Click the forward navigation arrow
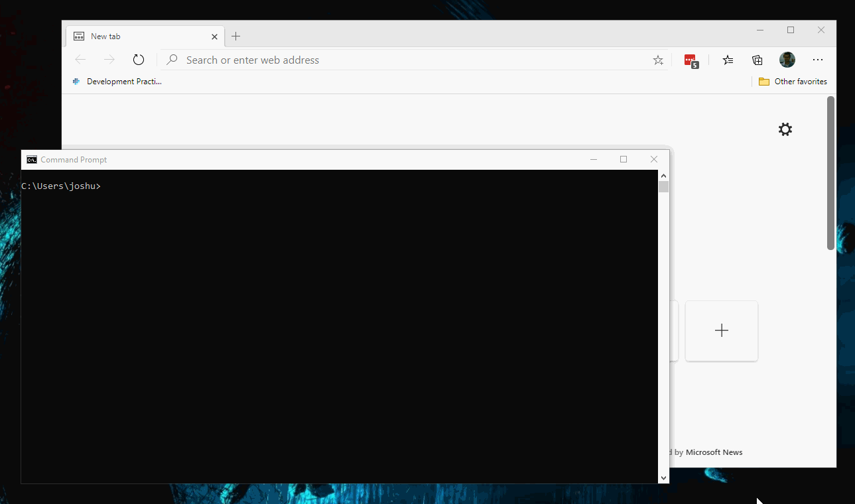Viewport: 855px width, 504px height. pyautogui.click(x=109, y=59)
